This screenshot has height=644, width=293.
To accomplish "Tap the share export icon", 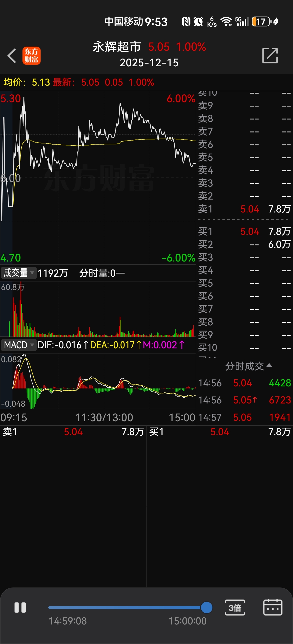I will 270,56.
